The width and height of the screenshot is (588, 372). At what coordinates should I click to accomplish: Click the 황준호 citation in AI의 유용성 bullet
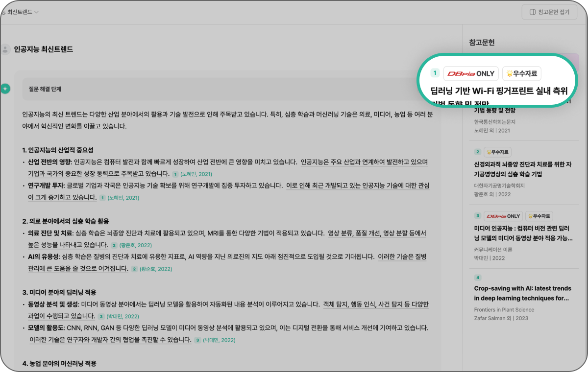(150, 269)
